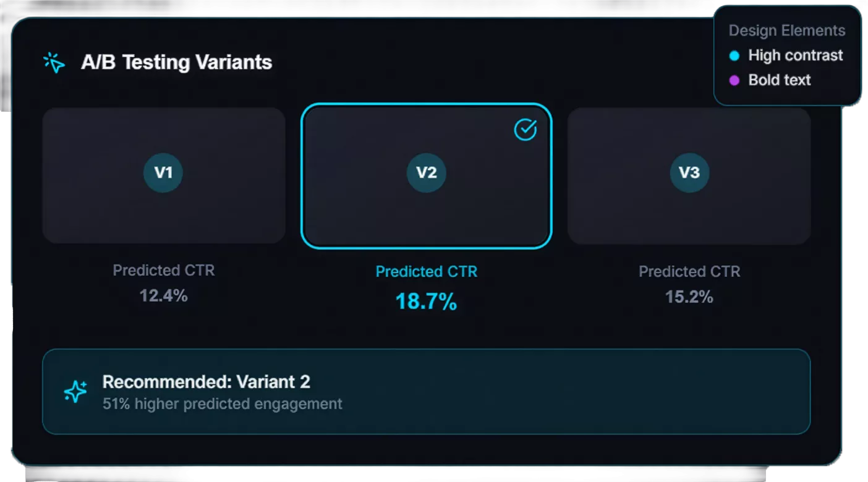Viewport: 868px width, 482px height.
Task: Click the A/B Testing Variants heading
Action: click(x=177, y=62)
